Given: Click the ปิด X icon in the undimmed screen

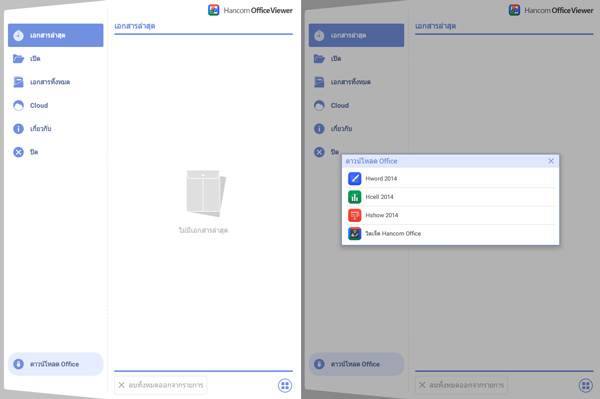Looking at the screenshot, I should tap(18, 152).
